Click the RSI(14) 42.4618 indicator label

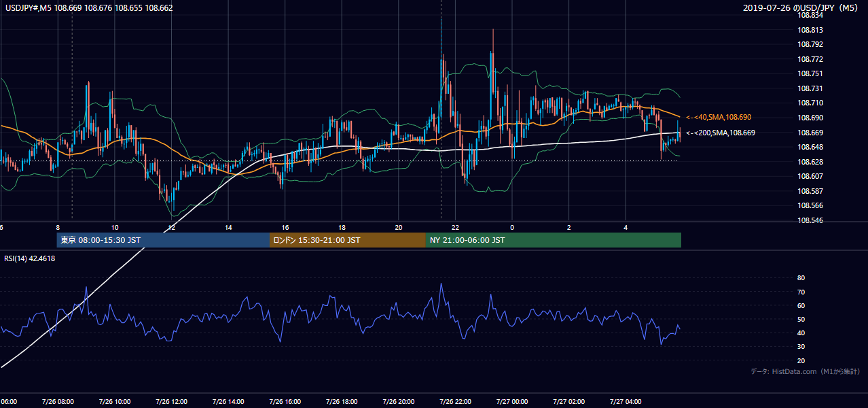(30, 258)
